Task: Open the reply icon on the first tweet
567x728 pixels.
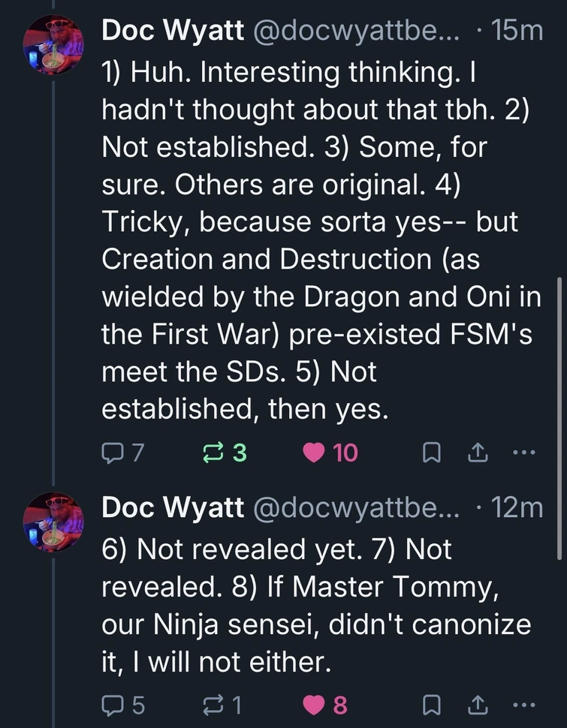Action: [111, 452]
